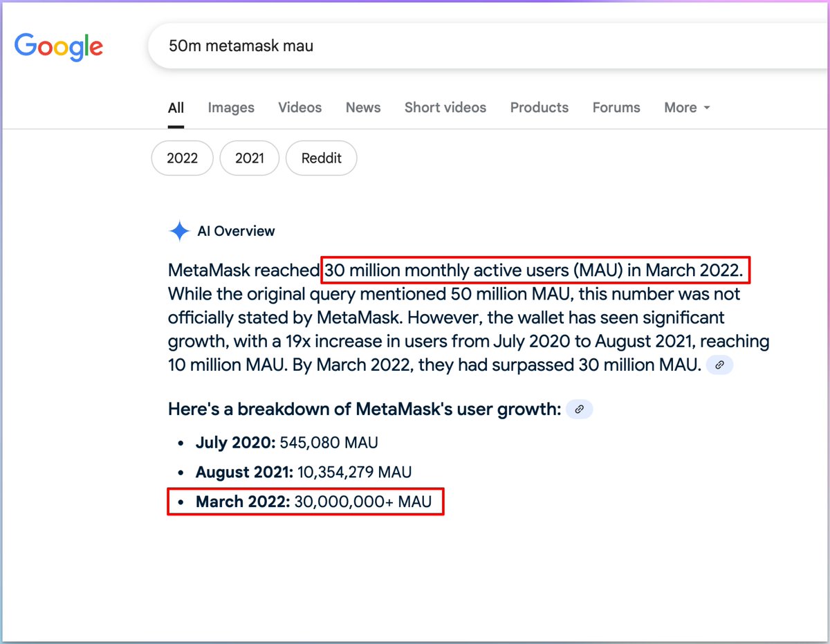Viewport: 830px width, 644px height.
Task: Click heading 'Here's a breakdown of MetaMask's user growth'
Action: click(x=365, y=409)
